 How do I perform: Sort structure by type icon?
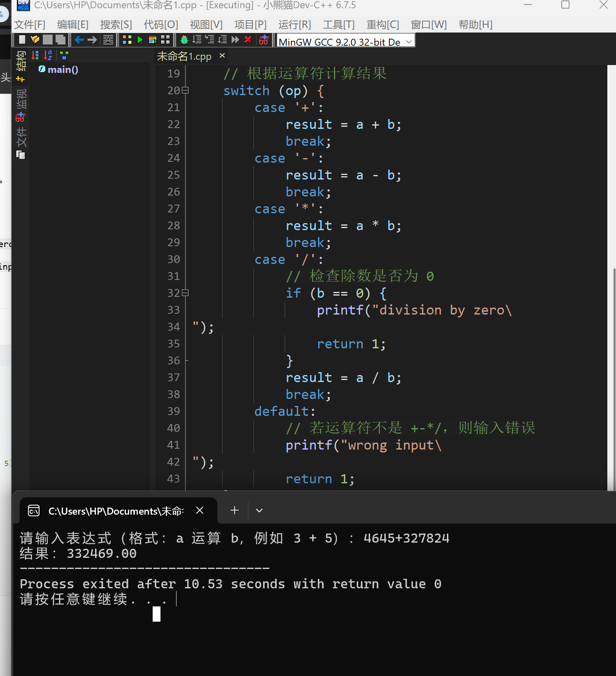click(35, 55)
